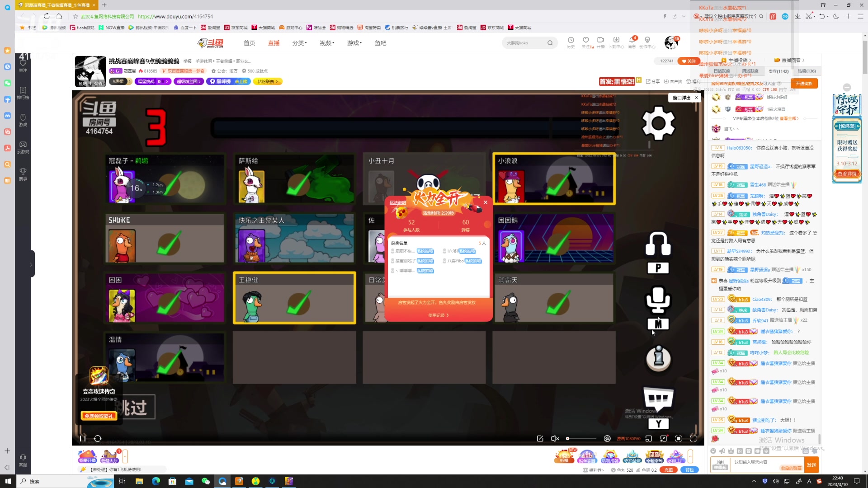Switch to 周活跃度 tab
The image size is (868, 488).
(750, 71)
